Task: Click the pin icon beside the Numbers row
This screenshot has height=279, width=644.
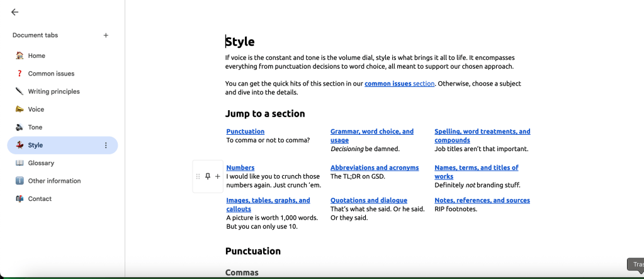Action: tap(208, 176)
